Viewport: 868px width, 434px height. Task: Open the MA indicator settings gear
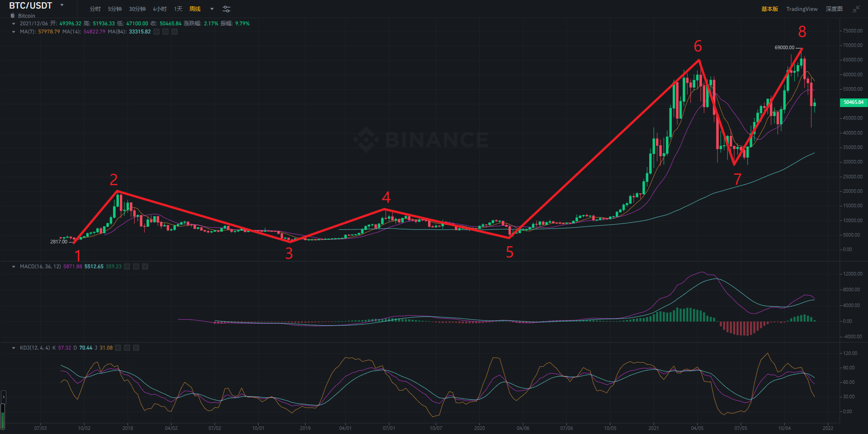click(165, 32)
